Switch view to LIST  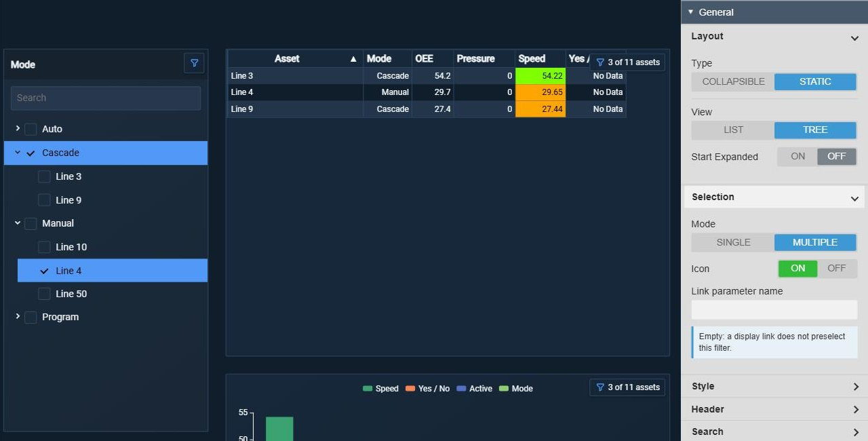pyautogui.click(x=733, y=130)
